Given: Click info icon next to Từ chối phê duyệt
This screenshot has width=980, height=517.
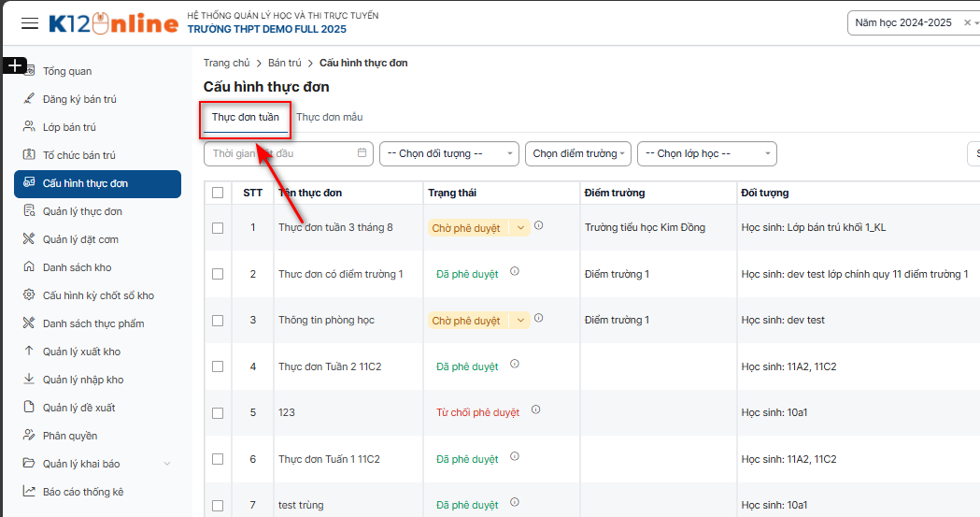Looking at the screenshot, I should pos(536,410).
